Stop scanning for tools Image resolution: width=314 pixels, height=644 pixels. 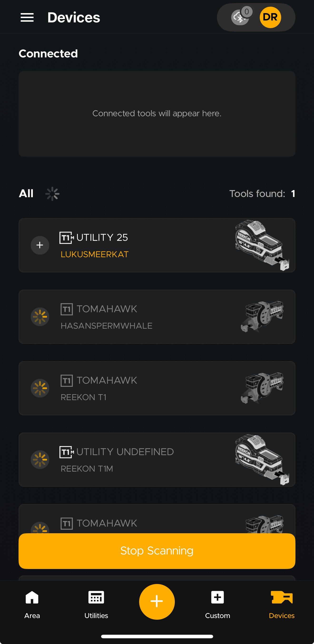click(x=157, y=551)
